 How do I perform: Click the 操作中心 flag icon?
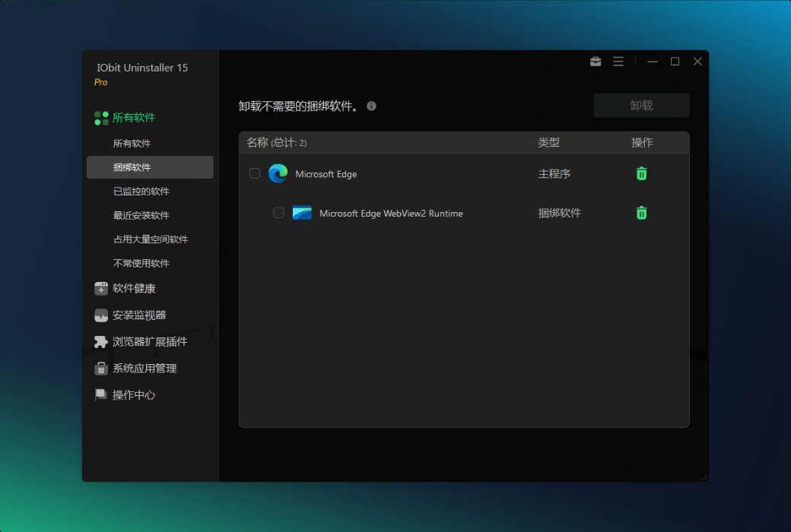(101, 395)
